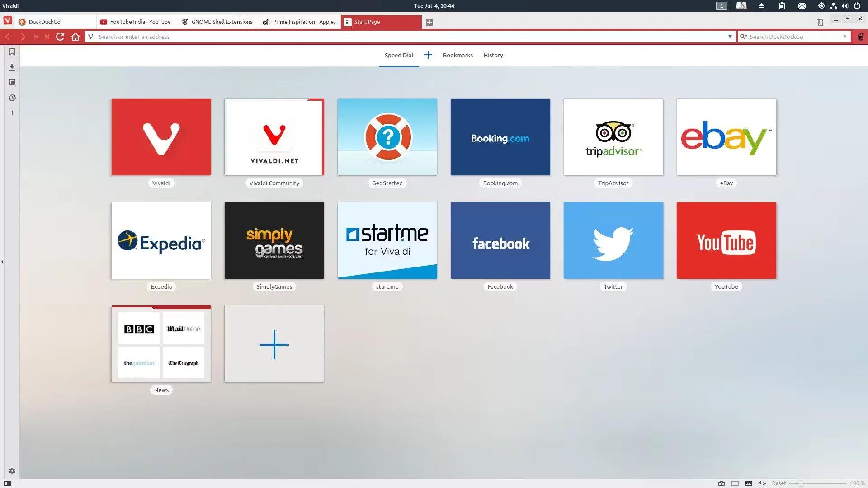Adjust the page zoom slider
This screenshot has height=488, width=868.
(818, 483)
